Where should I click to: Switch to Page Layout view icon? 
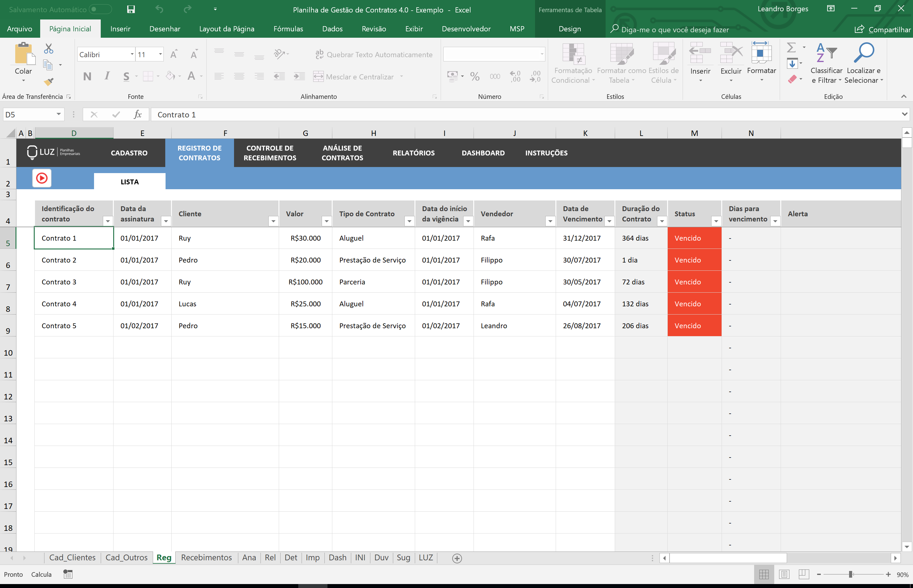click(784, 574)
